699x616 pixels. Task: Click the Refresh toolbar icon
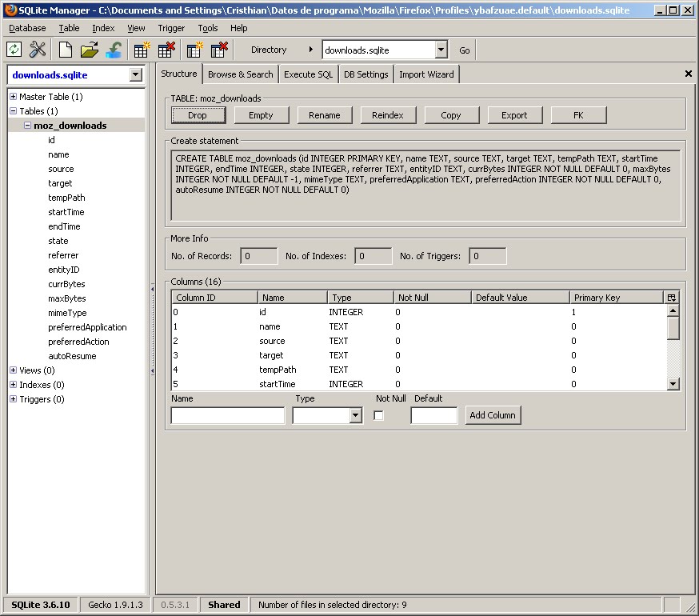pyautogui.click(x=14, y=50)
